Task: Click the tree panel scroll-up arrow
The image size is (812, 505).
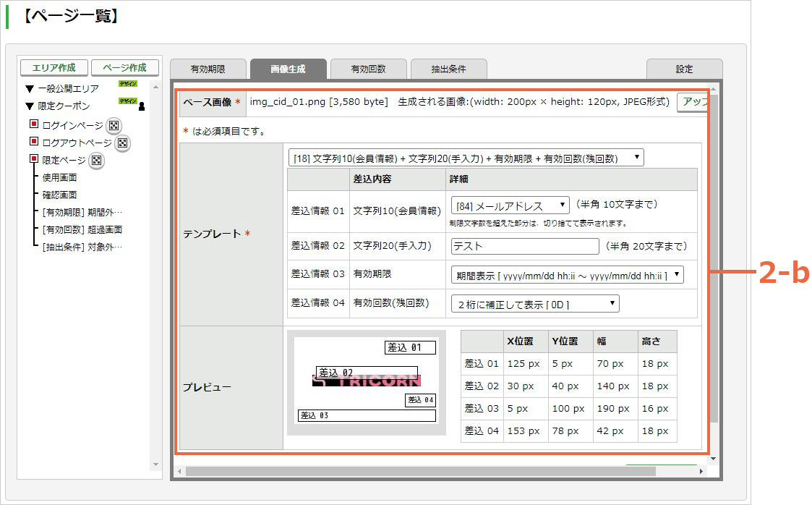Action: [156, 87]
